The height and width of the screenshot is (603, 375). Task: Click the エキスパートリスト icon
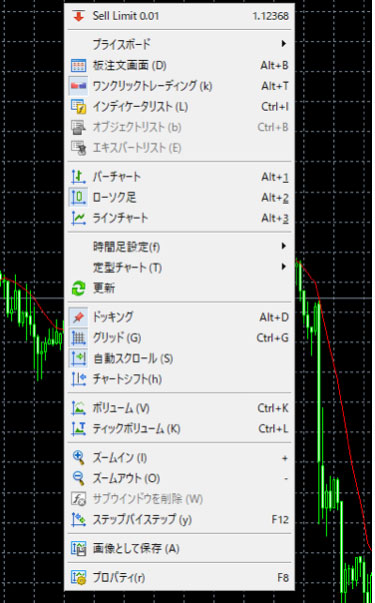tap(78, 148)
